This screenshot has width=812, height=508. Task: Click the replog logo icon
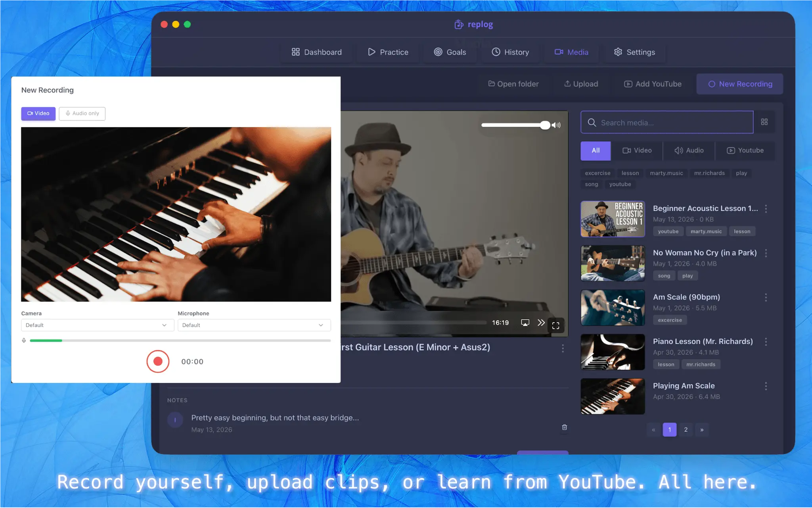click(459, 24)
